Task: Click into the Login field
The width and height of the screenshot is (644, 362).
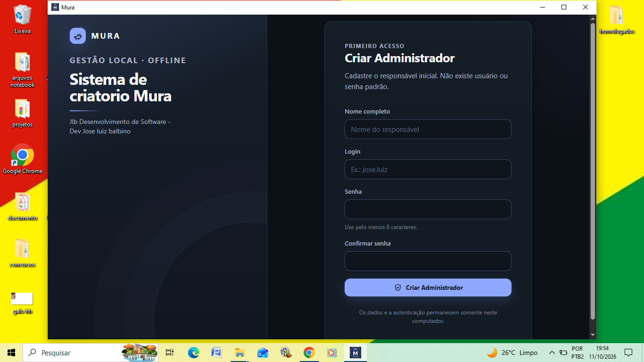Action: pyautogui.click(x=428, y=169)
